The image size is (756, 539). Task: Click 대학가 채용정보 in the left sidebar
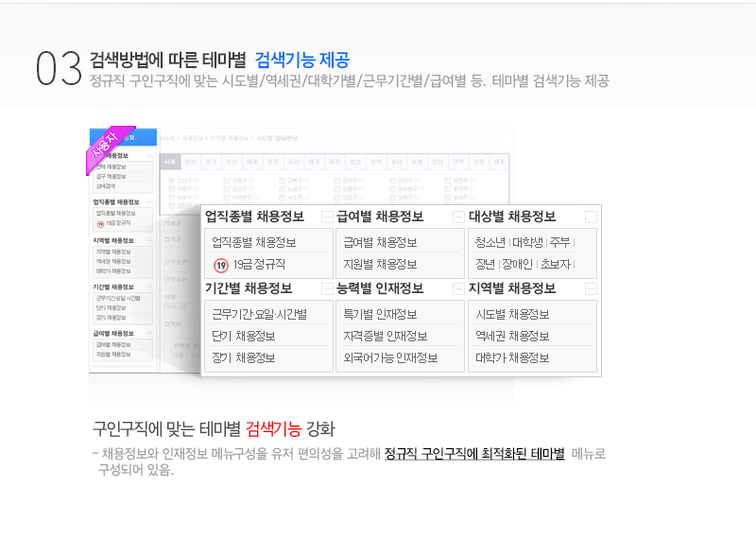pyautogui.click(x=113, y=271)
